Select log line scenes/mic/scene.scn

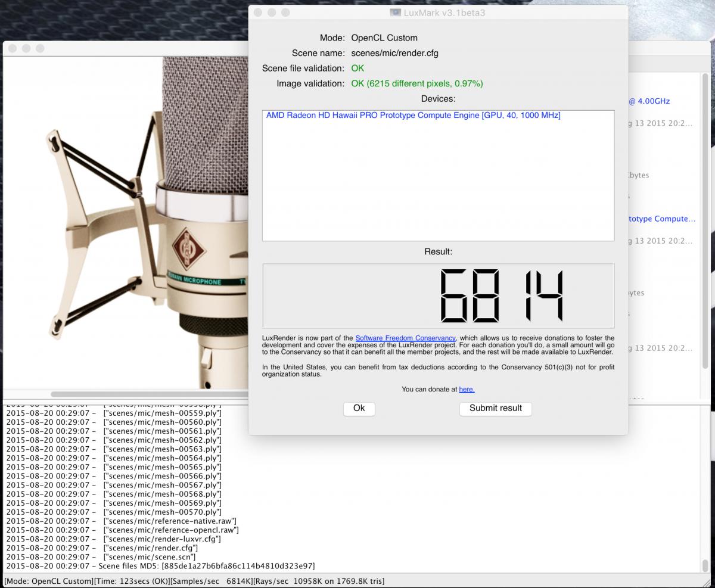point(101,556)
